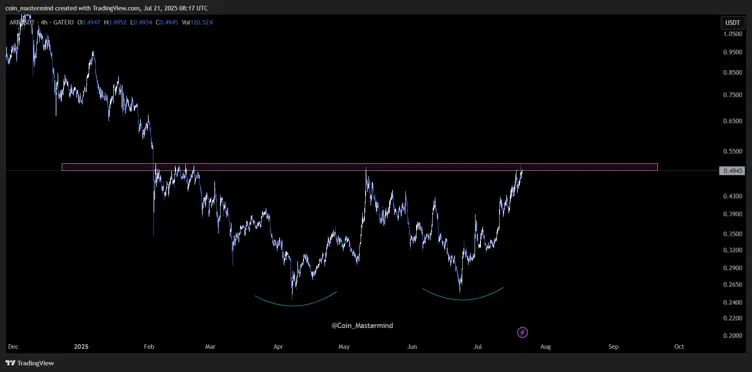The image size is (752, 372).
Task: Click the 0.7500 price axis label
Action: pyautogui.click(x=733, y=95)
